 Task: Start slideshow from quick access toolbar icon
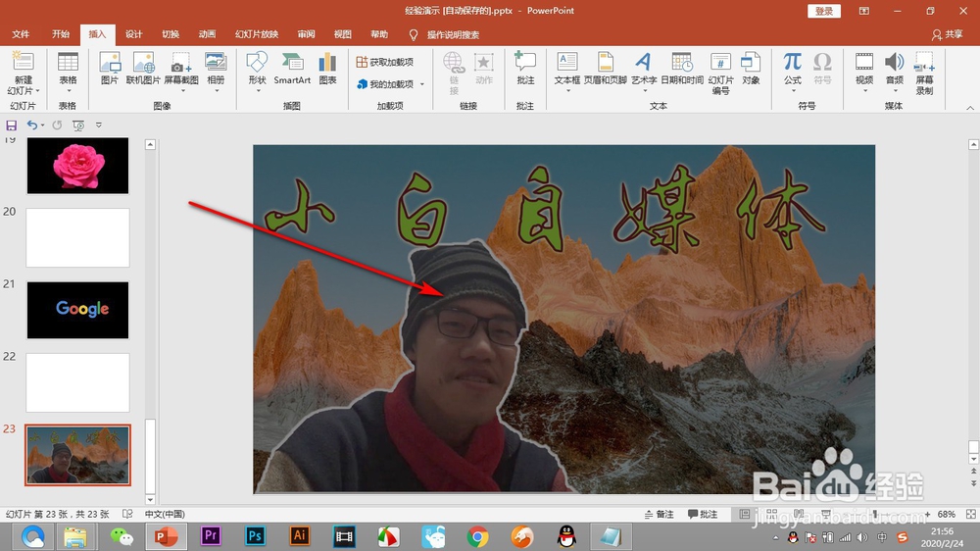[78, 125]
